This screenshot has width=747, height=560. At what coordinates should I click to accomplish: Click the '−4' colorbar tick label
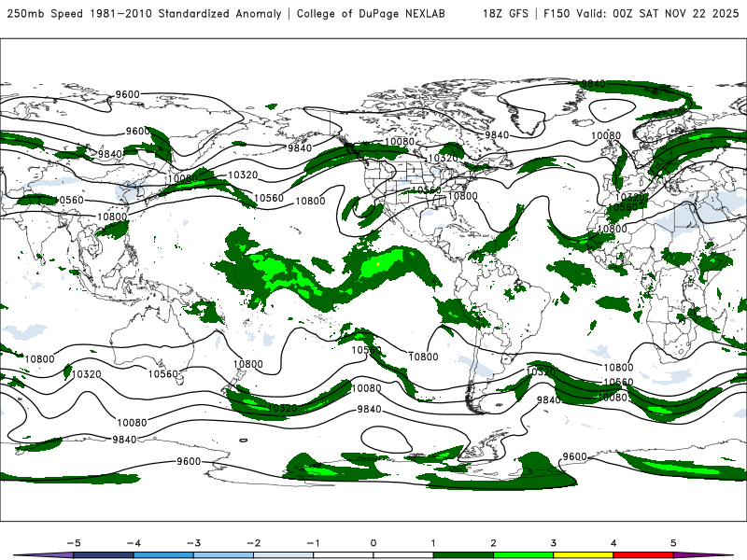pyautogui.click(x=134, y=543)
